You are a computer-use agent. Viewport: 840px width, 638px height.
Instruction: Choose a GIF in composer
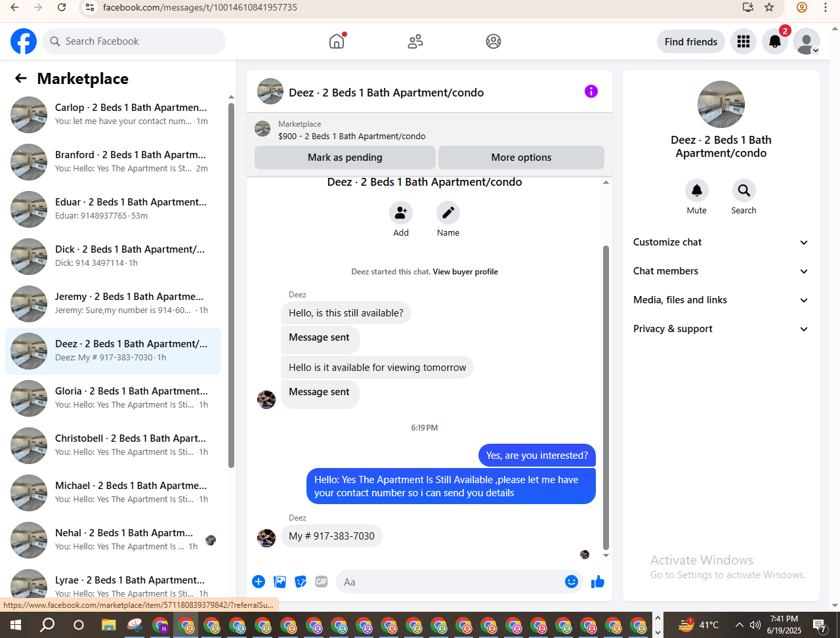(322, 582)
